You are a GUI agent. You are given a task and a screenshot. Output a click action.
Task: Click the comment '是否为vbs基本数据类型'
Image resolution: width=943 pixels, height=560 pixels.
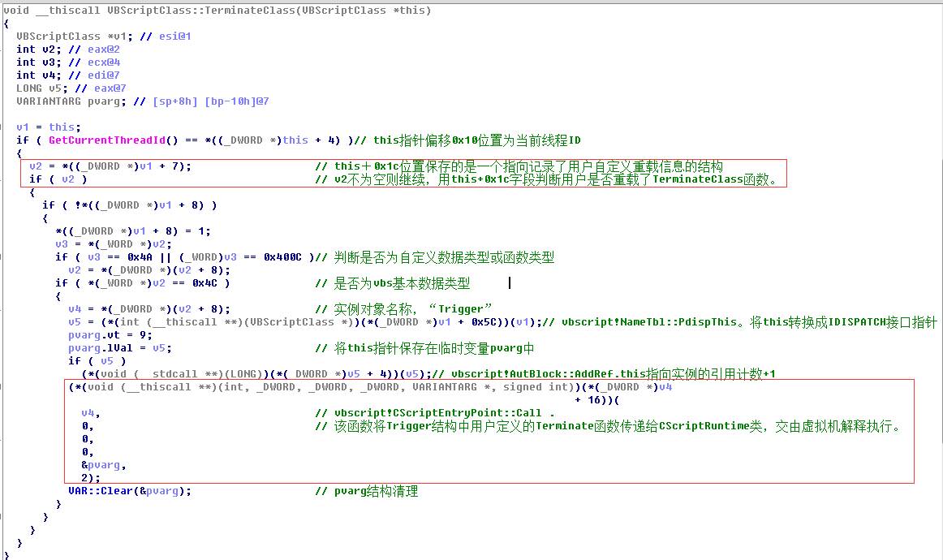[393, 283]
